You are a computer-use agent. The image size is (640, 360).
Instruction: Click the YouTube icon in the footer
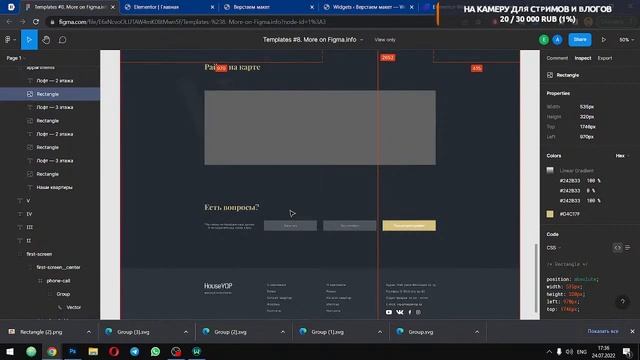(389, 312)
